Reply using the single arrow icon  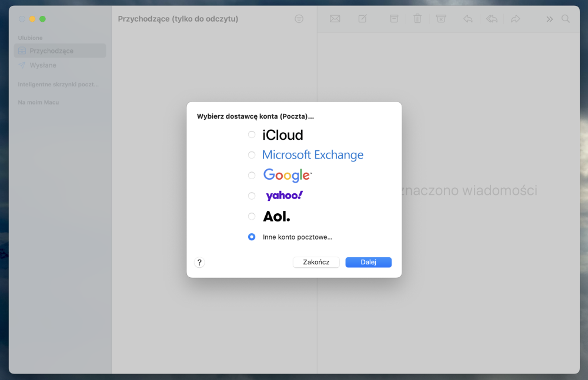click(x=468, y=19)
